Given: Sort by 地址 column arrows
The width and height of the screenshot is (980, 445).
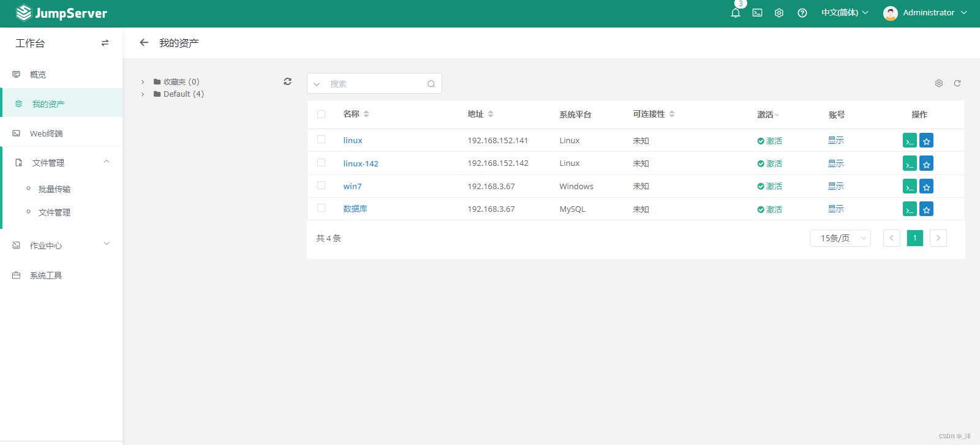Looking at the screenshot, I should pos(491,114).
